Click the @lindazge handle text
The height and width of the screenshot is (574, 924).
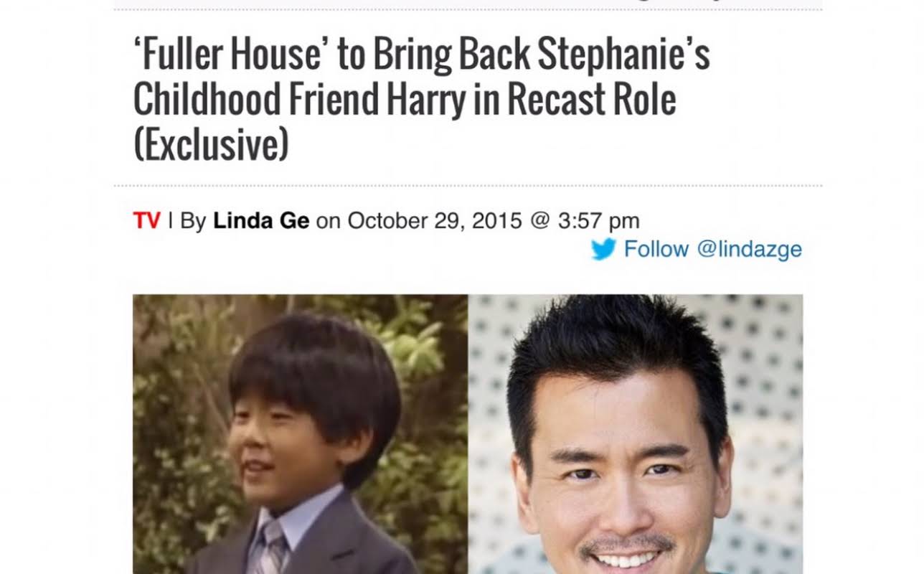tap(750, 249)
